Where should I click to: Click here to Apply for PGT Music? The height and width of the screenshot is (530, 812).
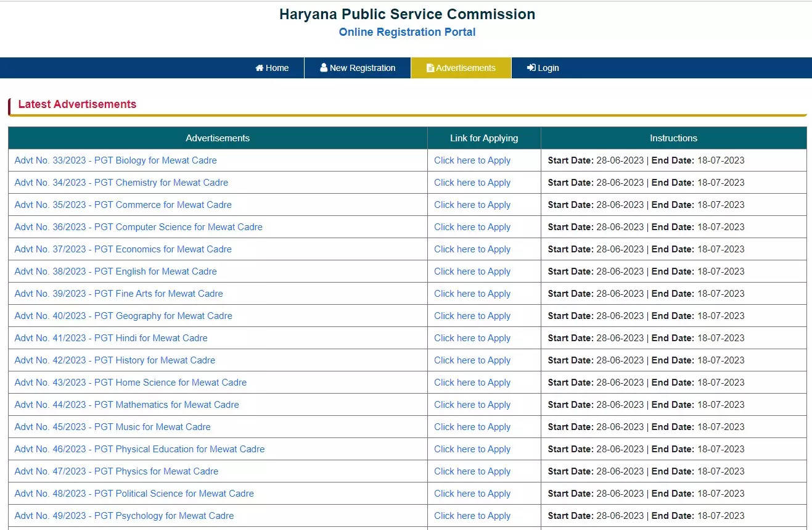[x=472, y=427]
